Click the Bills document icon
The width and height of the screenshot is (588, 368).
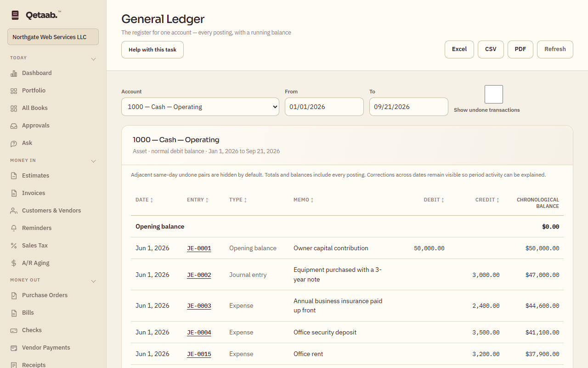(x=14, y=313)
